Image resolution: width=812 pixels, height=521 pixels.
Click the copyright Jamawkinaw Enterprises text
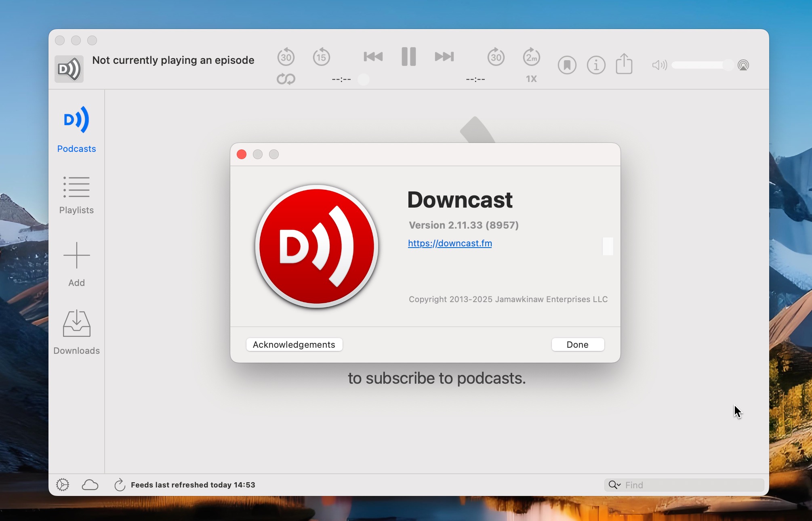[508, 299]
